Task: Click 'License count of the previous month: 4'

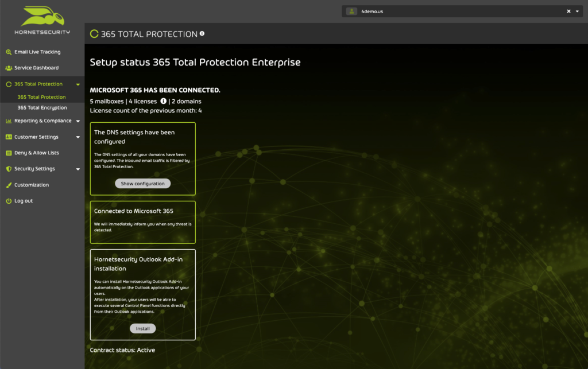Action: [x=145, y=111]
